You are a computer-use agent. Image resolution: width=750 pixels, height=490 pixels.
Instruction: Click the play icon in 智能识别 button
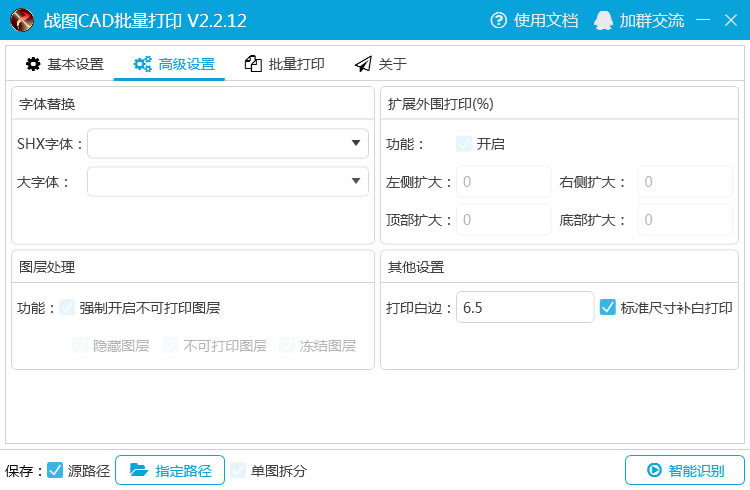point(654,470)
